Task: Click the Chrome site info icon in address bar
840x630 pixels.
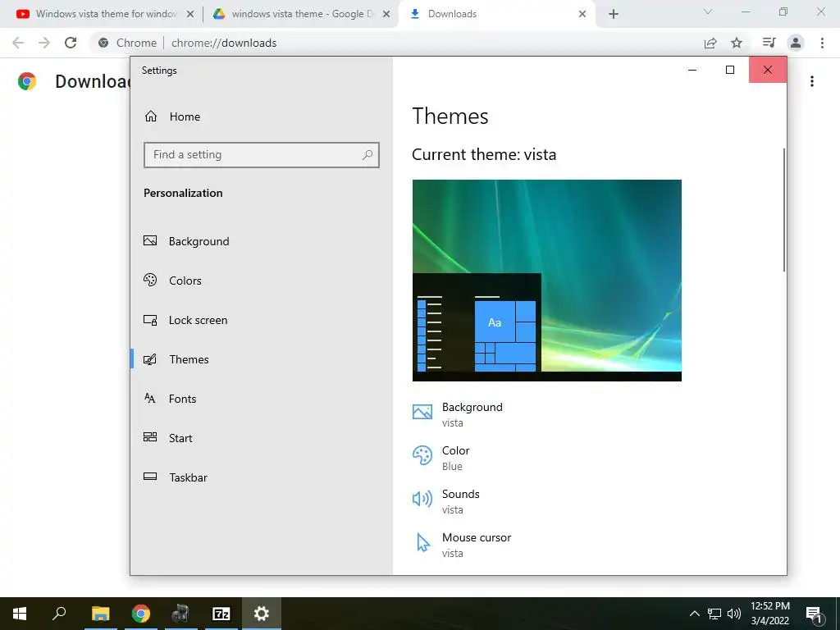Action: 103,43
